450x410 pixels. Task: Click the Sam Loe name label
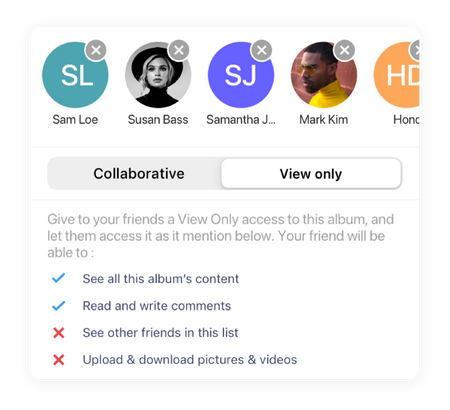click(x=75, y=120)
